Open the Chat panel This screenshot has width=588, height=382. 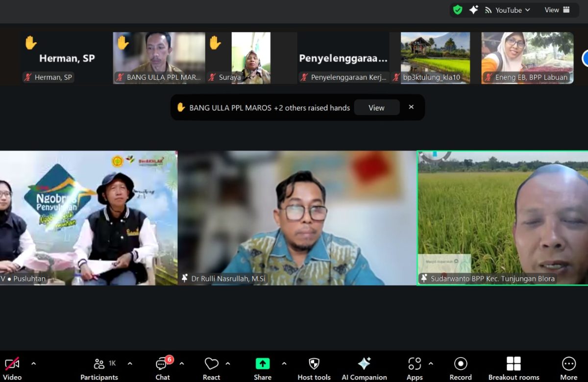point(163,368)
